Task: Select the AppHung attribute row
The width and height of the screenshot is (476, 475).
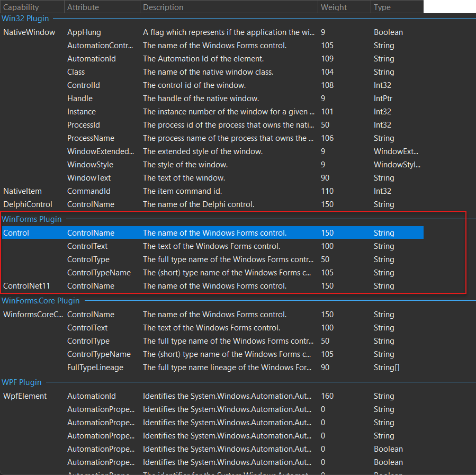Action: coord(212,32)
